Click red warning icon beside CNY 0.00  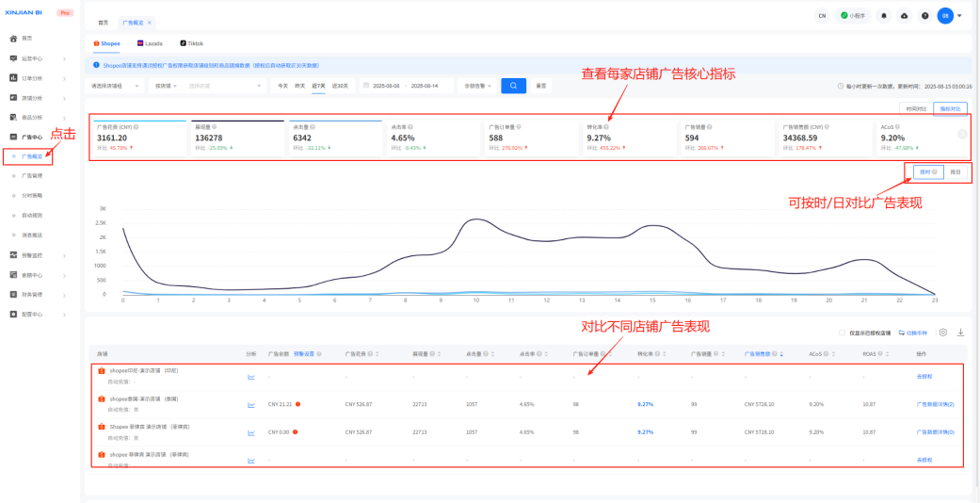point(295,431)
